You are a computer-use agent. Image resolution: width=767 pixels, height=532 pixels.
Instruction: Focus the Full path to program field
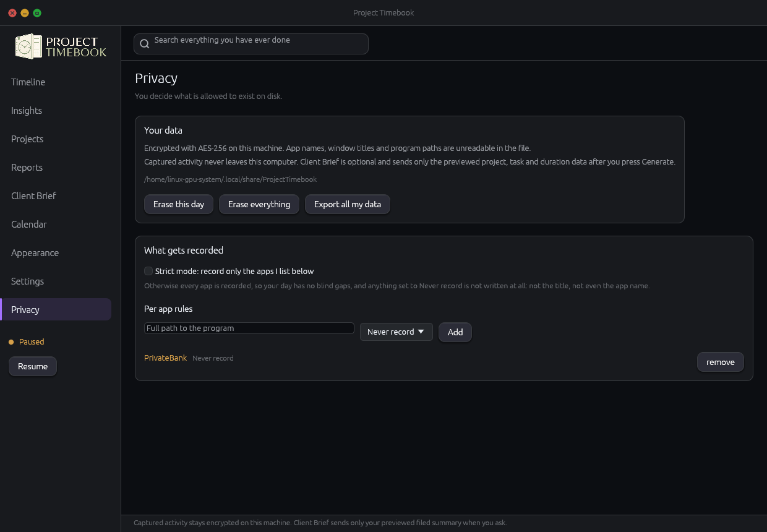click(x=249, y=328)
